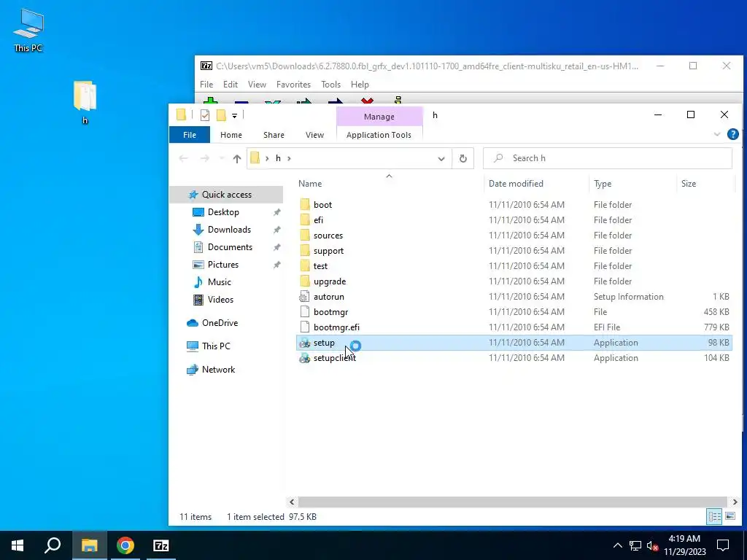Screen dimensions: 747x560
Task: Open Favorites menu in 7-Zip window
Action: (293, 85)
